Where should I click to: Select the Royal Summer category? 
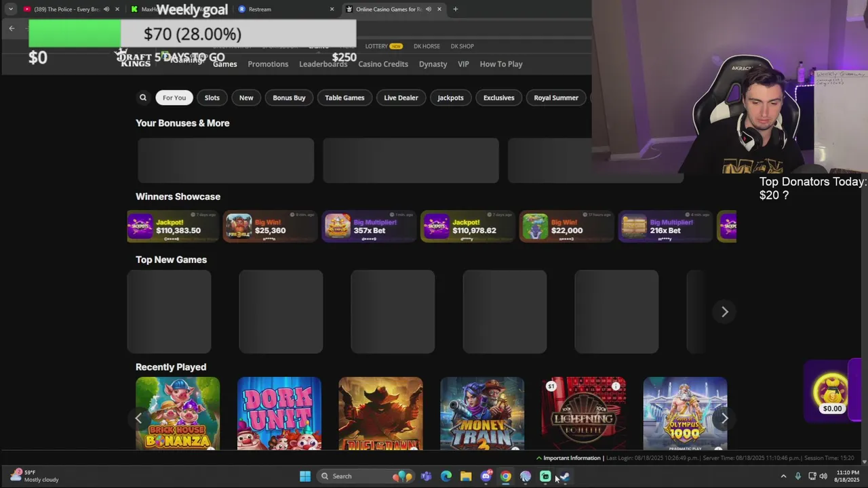point(556,98)
